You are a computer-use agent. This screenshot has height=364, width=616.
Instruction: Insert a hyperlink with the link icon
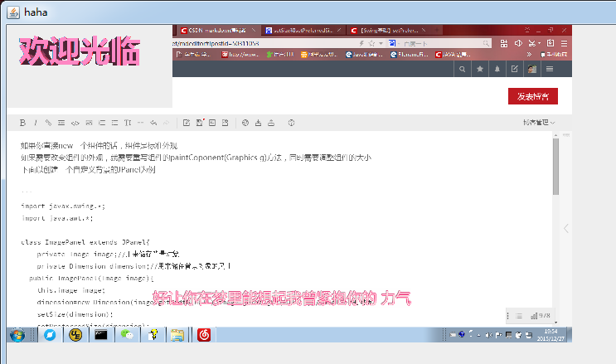point(48,123)
